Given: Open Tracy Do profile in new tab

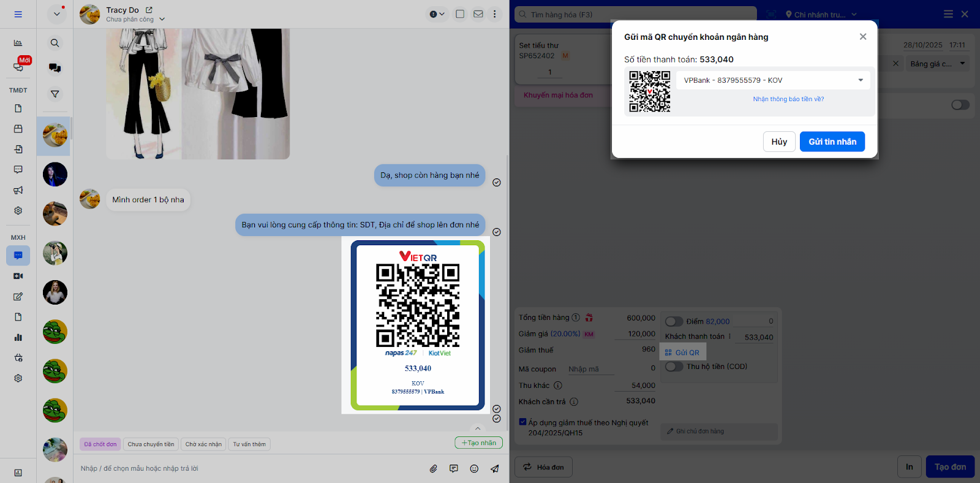Looking at the screenshot, I should click(149, 10).
